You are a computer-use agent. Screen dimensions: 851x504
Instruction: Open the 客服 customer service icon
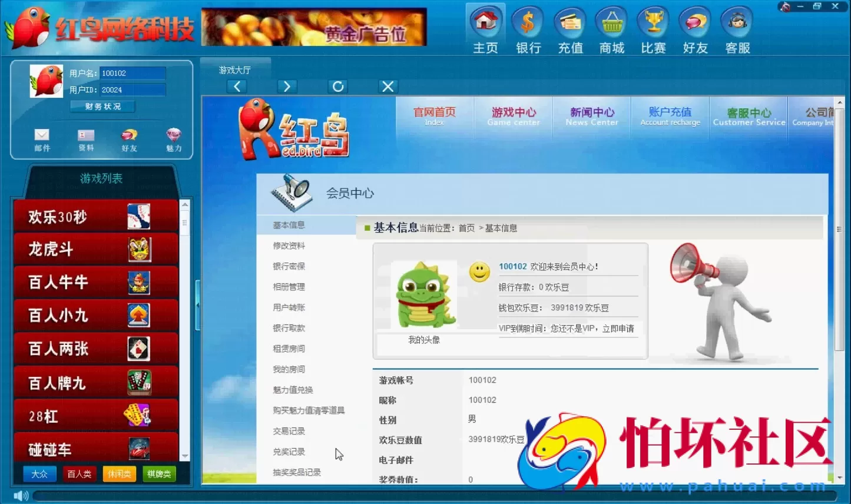click(736, 26)
